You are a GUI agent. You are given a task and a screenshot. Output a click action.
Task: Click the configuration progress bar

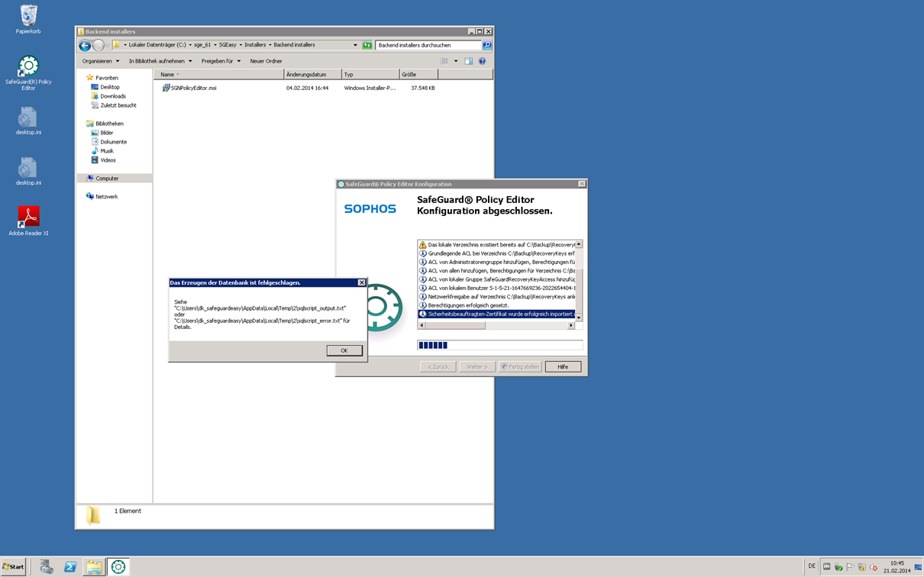500,345
